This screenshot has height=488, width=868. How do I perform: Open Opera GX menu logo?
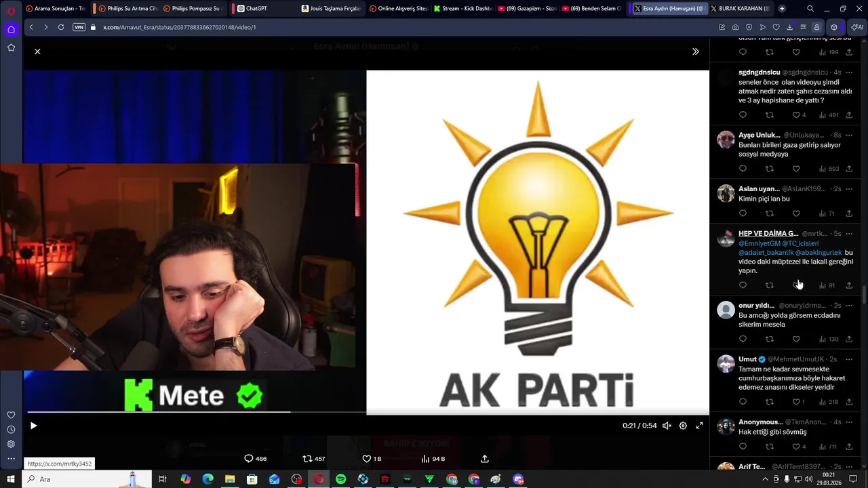pos(11,10)
